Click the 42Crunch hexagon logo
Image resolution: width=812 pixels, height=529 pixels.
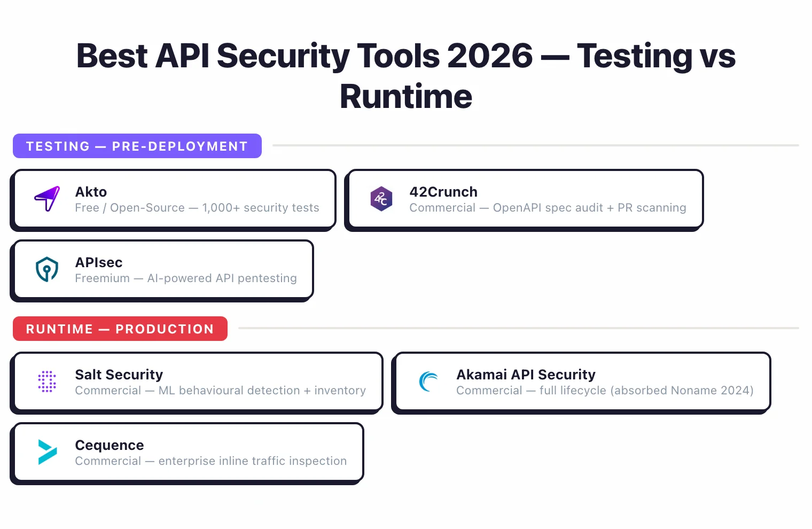click(x=381, y=199)
